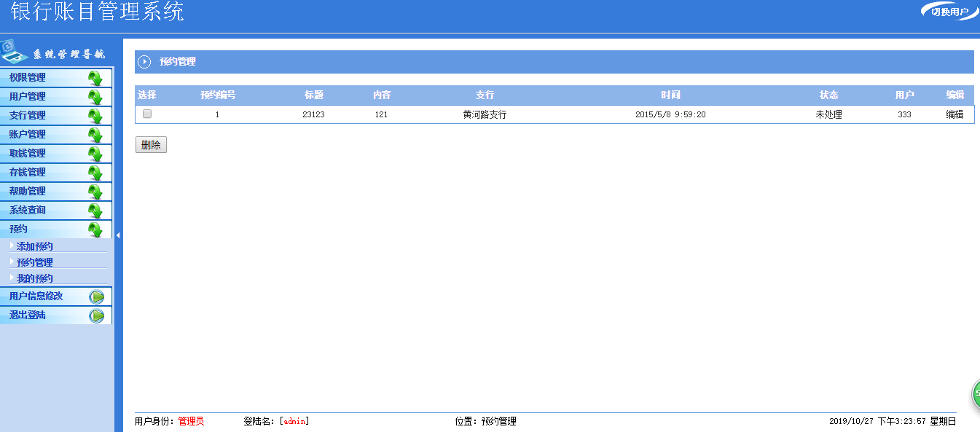
Task: Expand the 账户管理 menu section
Action: [x=56, y=134]
